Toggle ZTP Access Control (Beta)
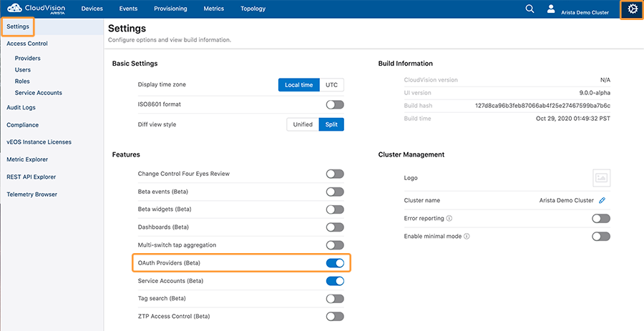This screenshot has width=644, height=331. pyautogui.click(x=335, y=317)
